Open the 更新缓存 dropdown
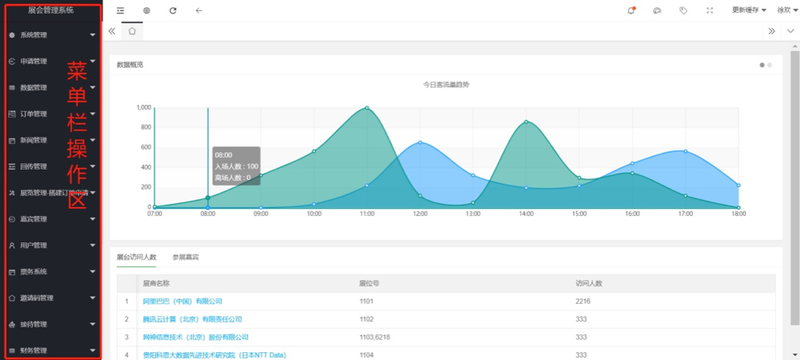 [x=749, y=10]
